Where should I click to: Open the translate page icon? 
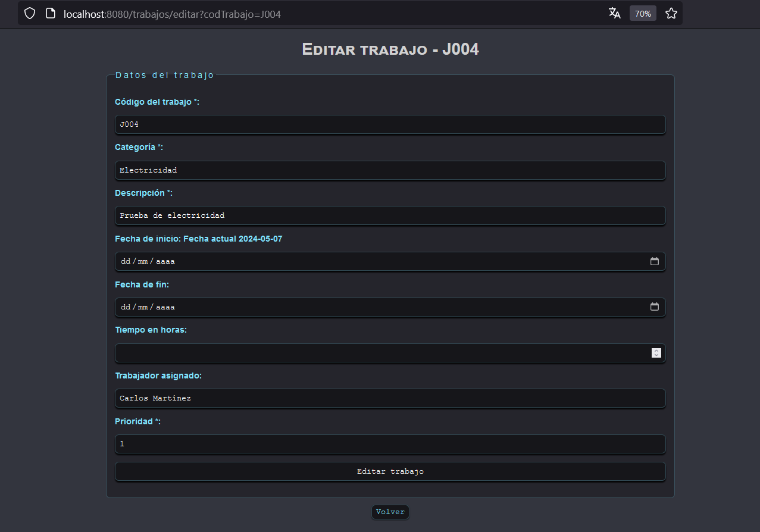(x=615, y=13)
